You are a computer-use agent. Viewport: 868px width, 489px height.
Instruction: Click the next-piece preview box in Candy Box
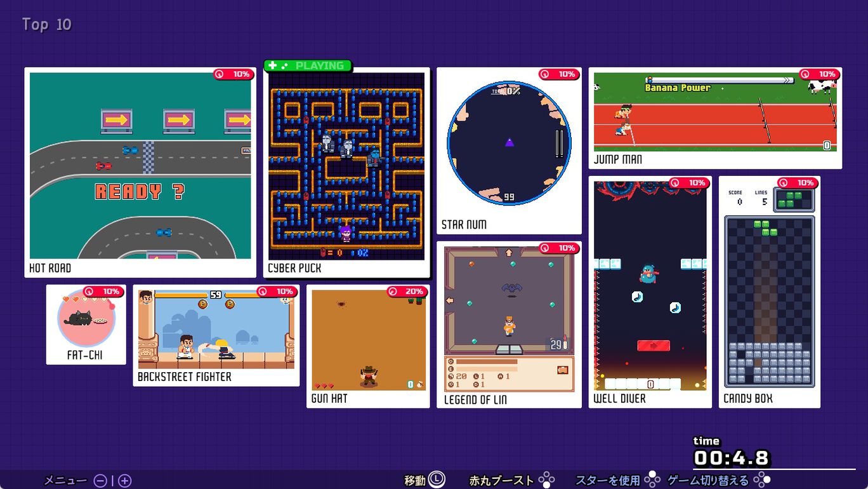pyautogui.click(x=793, y=199)
